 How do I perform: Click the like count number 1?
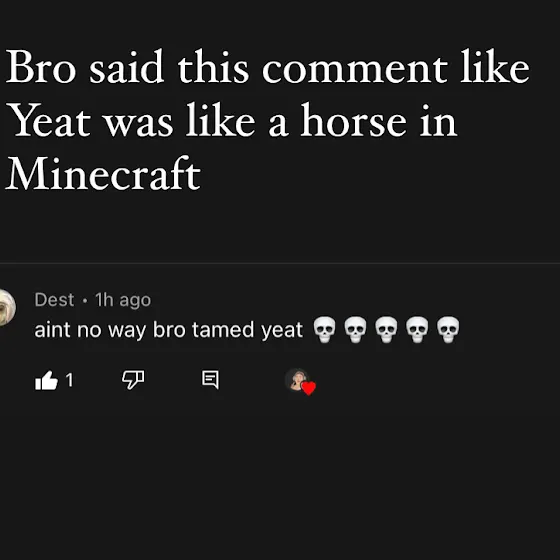[69, 380]
